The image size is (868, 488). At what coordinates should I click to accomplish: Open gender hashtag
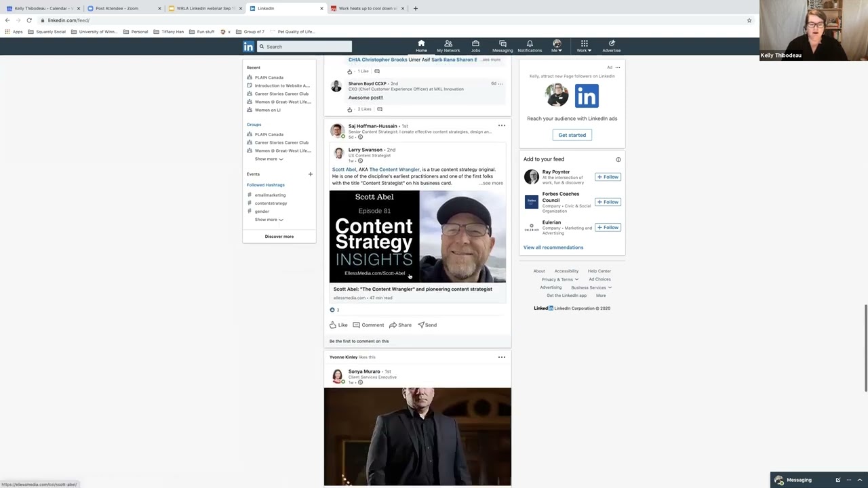pyautogui.click(x=262, y=211)
